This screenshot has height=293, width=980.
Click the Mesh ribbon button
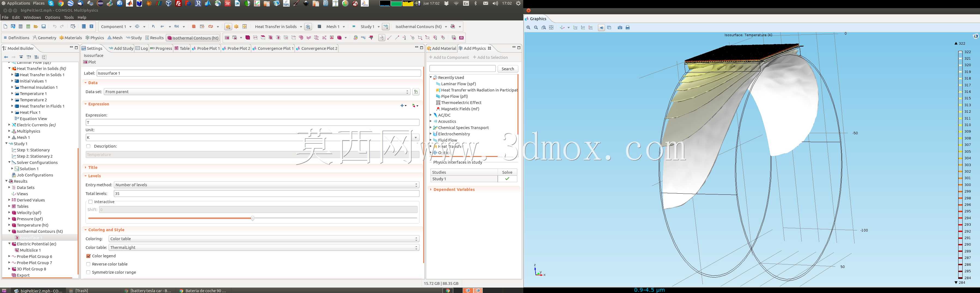[115, 38]
